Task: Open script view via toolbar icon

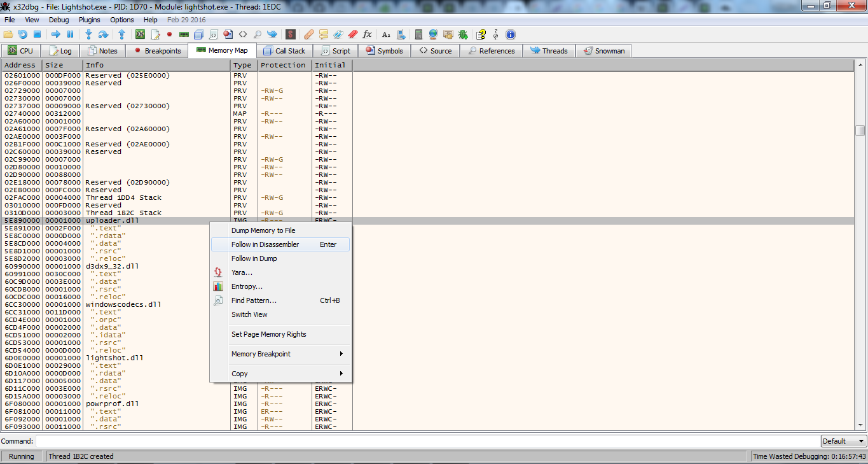Action: click(214, 34)
